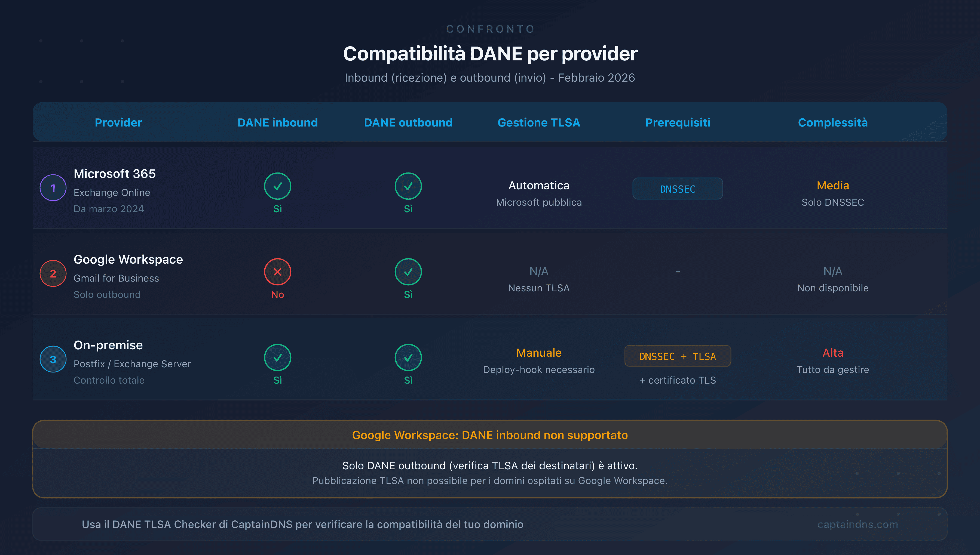This screenshot has width=980, height=555.
Task: Click the 'Non disponibile' text
Action: (833, 288)
